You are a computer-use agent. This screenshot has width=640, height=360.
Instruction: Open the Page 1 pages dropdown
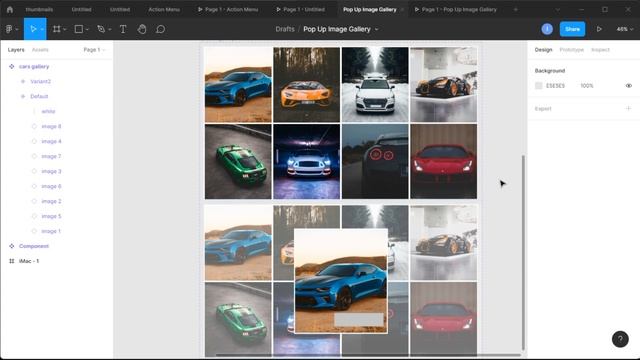click(x=94, y=50)
